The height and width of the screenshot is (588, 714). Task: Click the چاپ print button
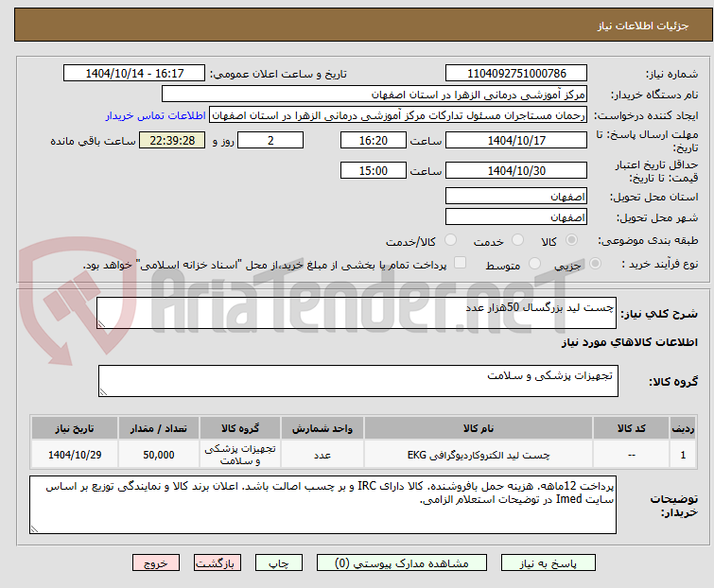[x=279, y=563]
